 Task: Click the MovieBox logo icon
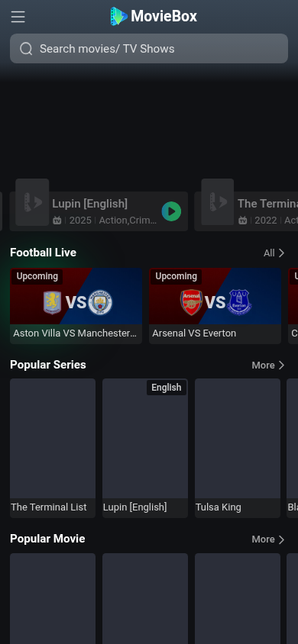point(118,17)
